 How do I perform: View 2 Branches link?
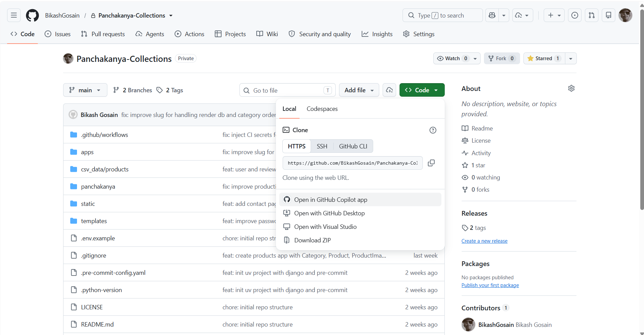pos(133,90)
